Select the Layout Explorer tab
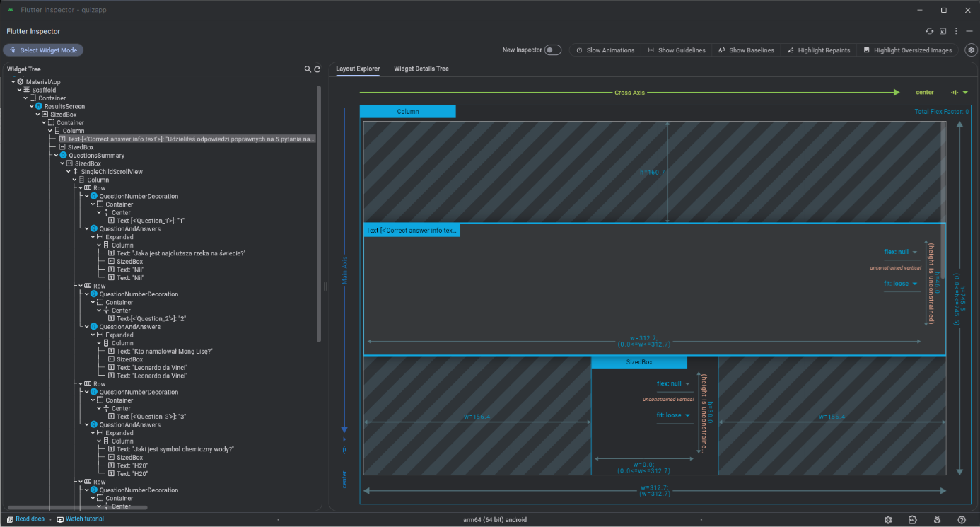The height and width of the screenshot is (527, 980). [x=358, y=69]
